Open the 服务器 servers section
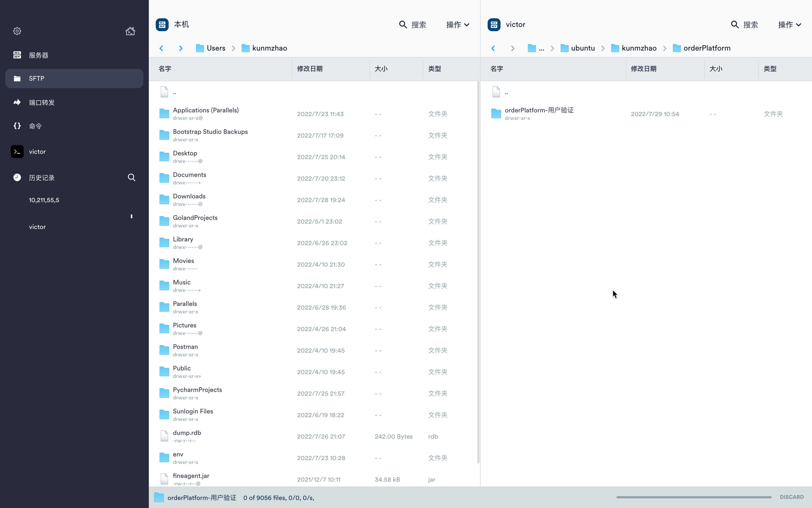 74,55
